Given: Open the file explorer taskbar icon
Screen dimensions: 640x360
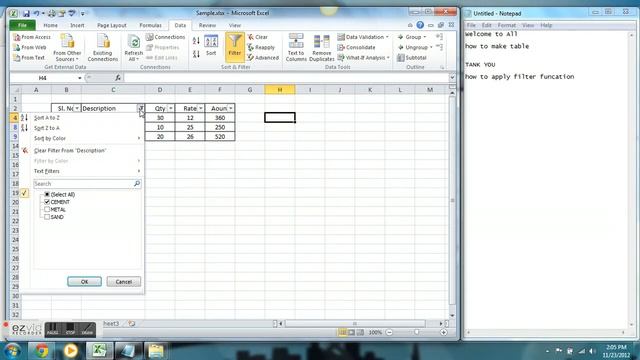Looking at the screenshot, I should [x=156, y=351].
